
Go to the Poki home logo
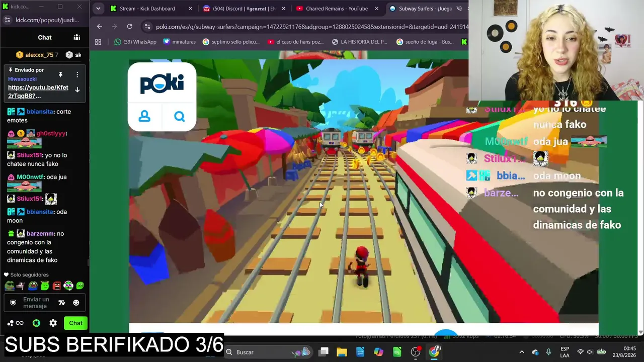[162, 83]
